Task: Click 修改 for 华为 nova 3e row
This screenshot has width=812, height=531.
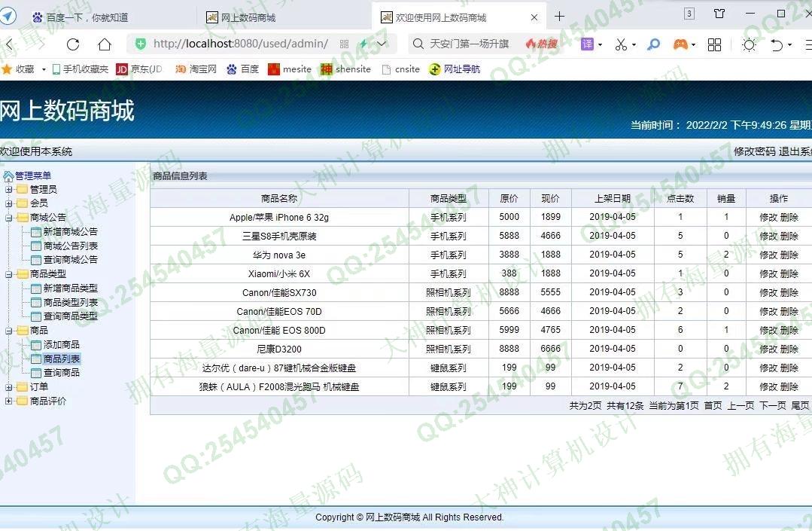Action: pos(768,255)
